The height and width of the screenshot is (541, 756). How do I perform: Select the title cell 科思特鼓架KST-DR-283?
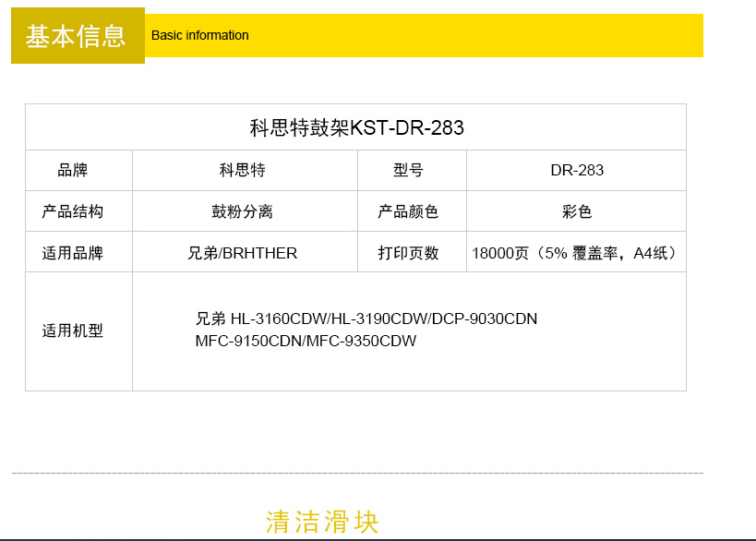[355, 127]
